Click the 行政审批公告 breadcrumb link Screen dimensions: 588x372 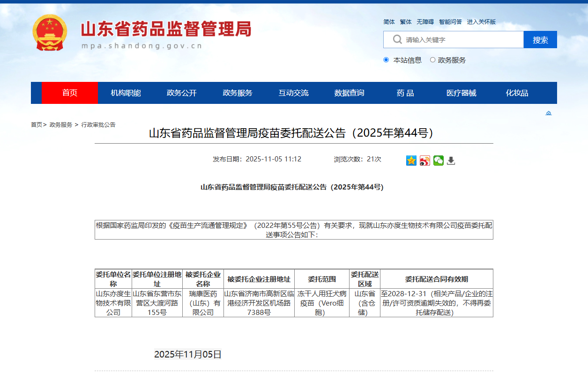coord(98,125)
